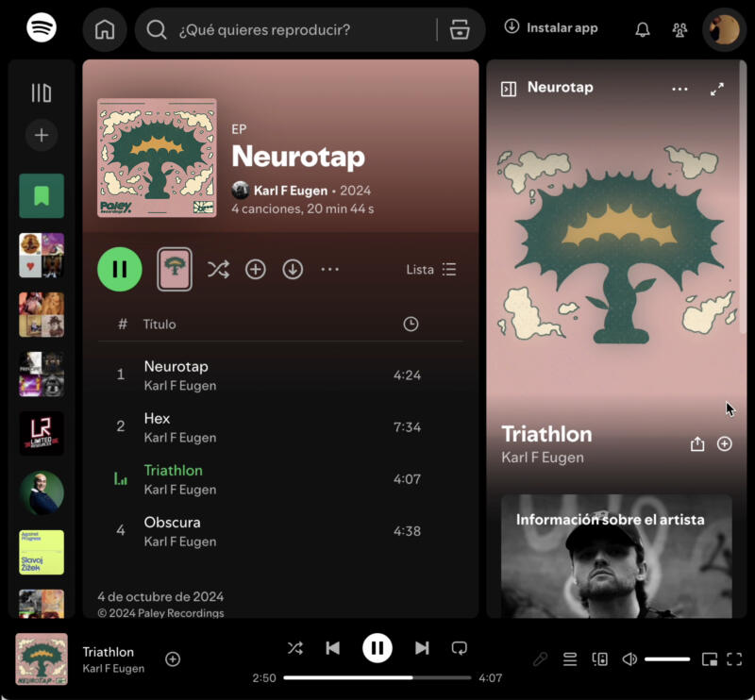Screen dimensions: 755x700
Task: Add Triathlon to Liked Songs in the right panel
Action: click(x=724, y=444)
